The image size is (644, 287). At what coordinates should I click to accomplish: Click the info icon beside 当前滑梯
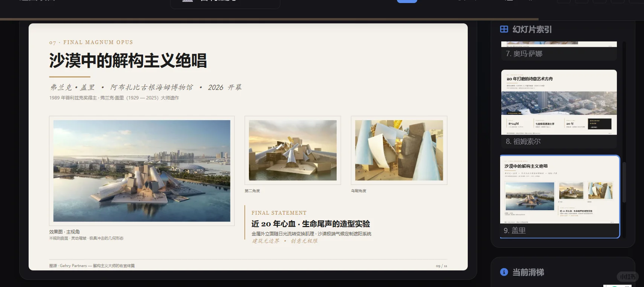pyautogui.click(x=504, y=272)
